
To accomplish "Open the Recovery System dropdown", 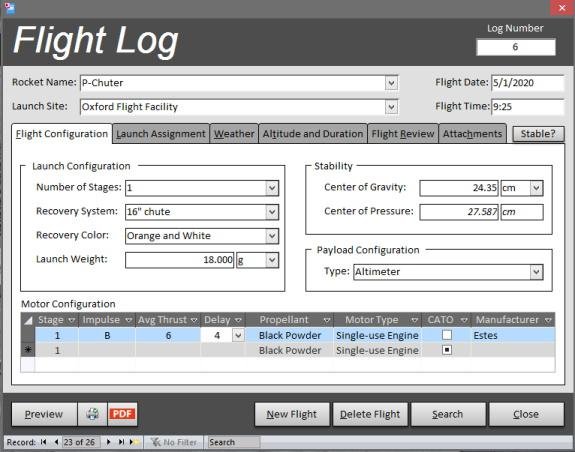I will coord(272,212).
